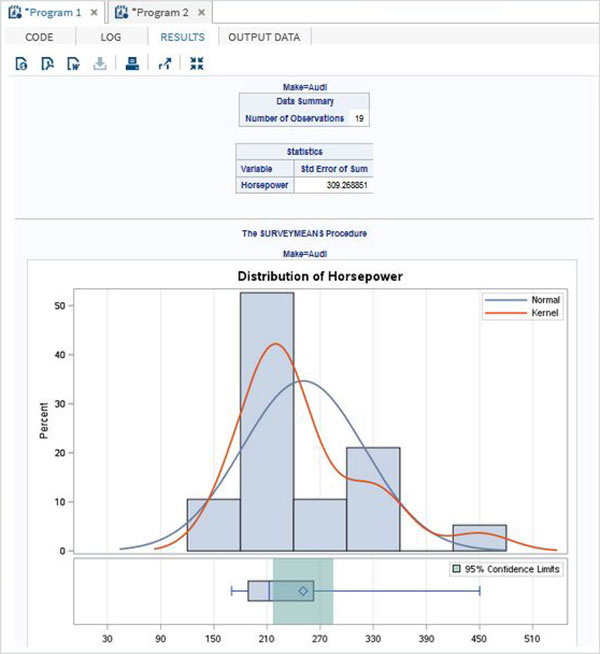Open the CODE tab
Screen dimensions: 600x654
[39, 37]
